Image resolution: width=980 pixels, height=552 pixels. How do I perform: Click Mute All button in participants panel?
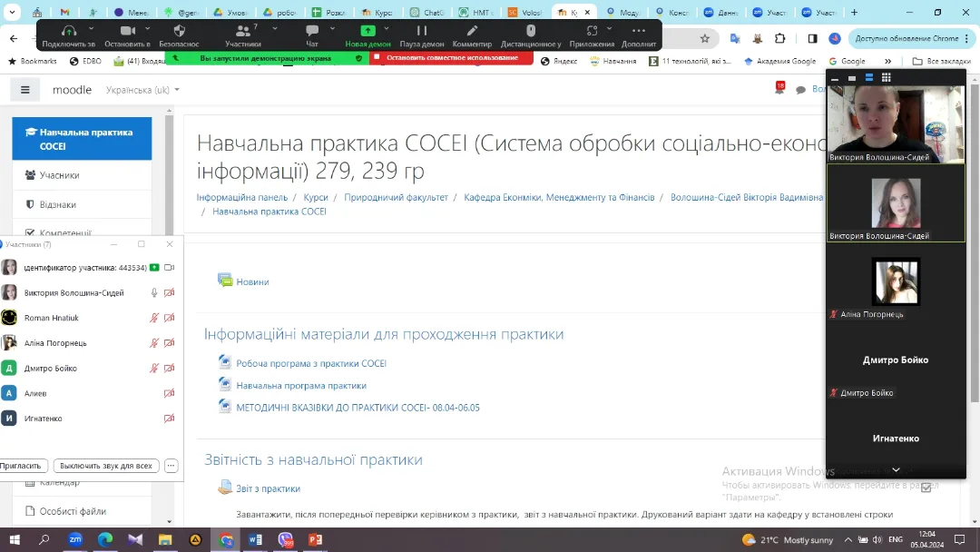[x=105, y=466]
